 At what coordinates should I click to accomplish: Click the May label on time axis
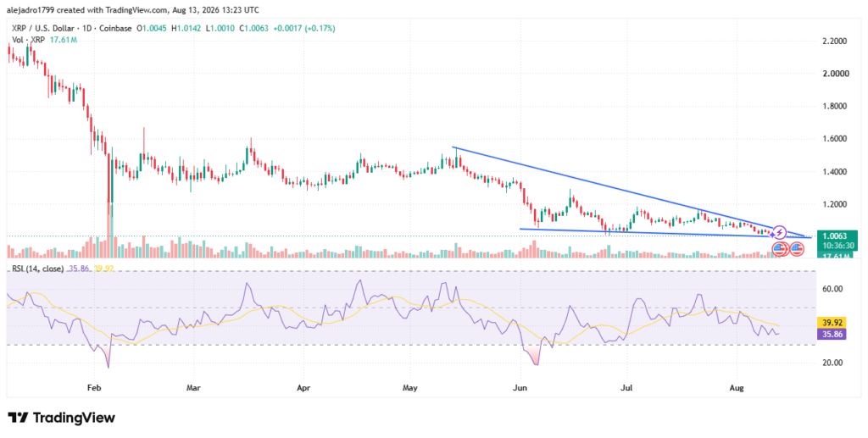point(410,388)
